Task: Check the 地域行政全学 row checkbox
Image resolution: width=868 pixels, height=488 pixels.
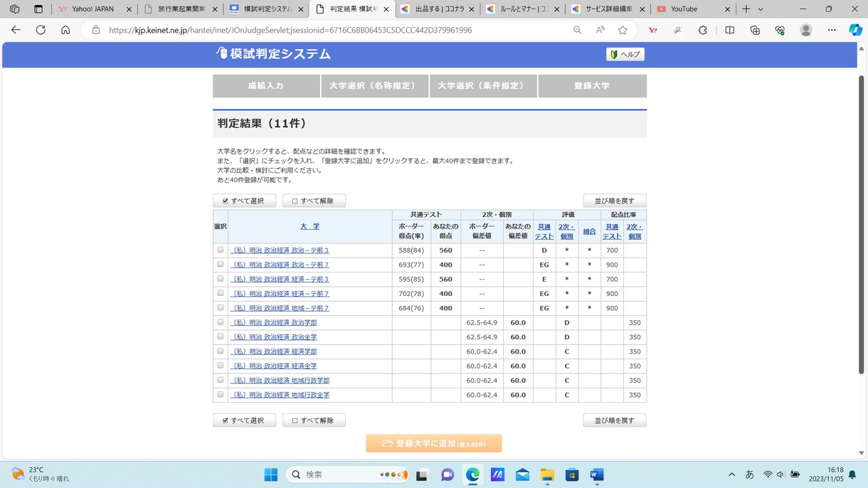Action: pyautogui.click(x=221, y=394)
